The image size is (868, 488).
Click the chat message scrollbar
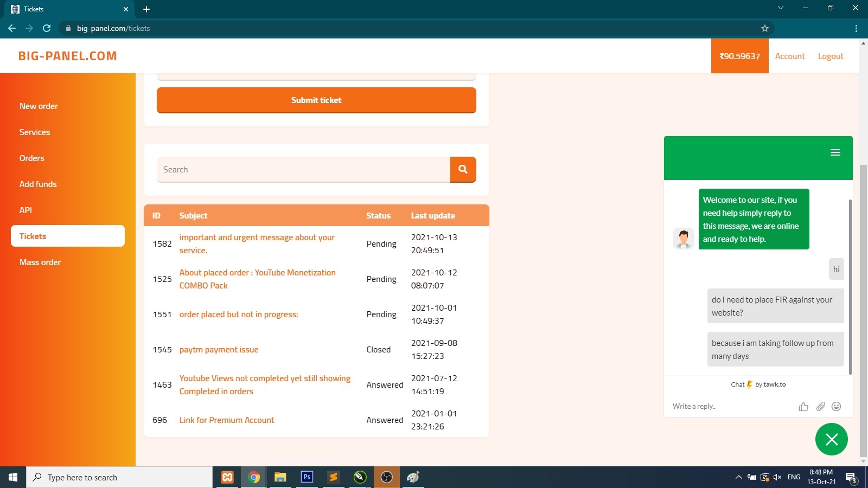coord(850,286)
